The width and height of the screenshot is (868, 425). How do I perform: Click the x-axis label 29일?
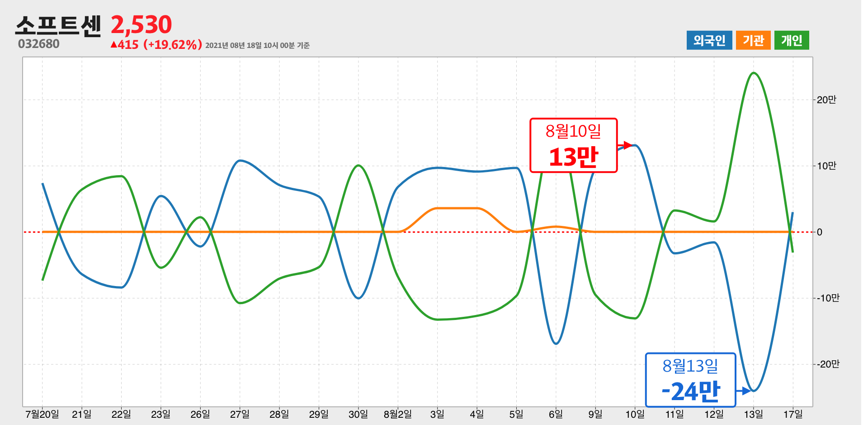pos(319,414)
